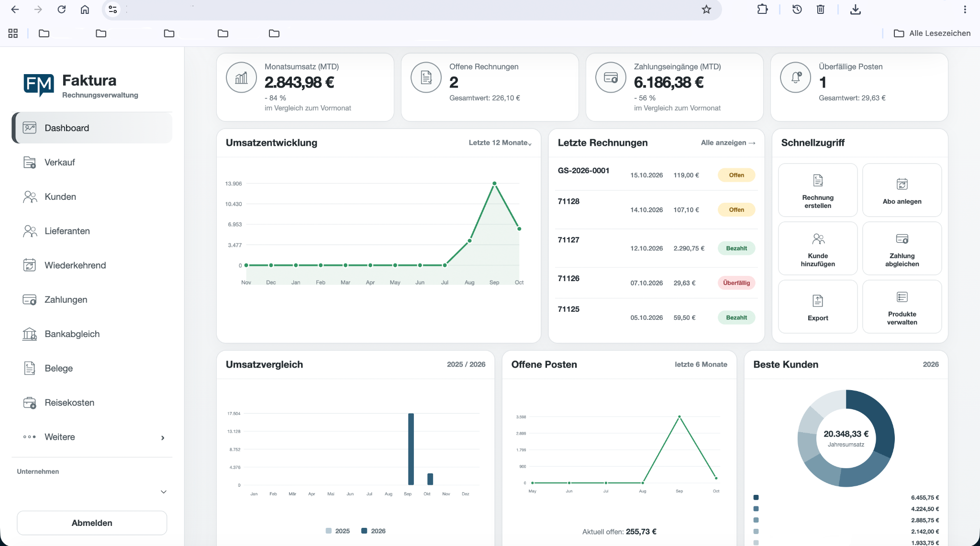
Task: Click the Export quick access tile
Action: click(x=818, y=307)
